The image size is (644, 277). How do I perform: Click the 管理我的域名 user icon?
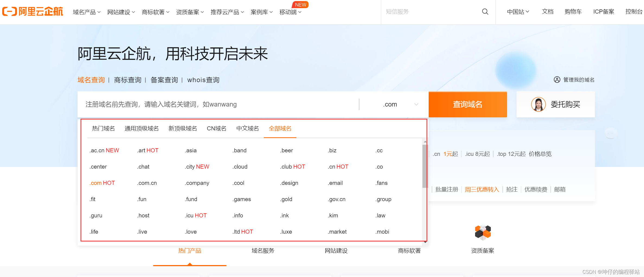(x=557, y=80)
